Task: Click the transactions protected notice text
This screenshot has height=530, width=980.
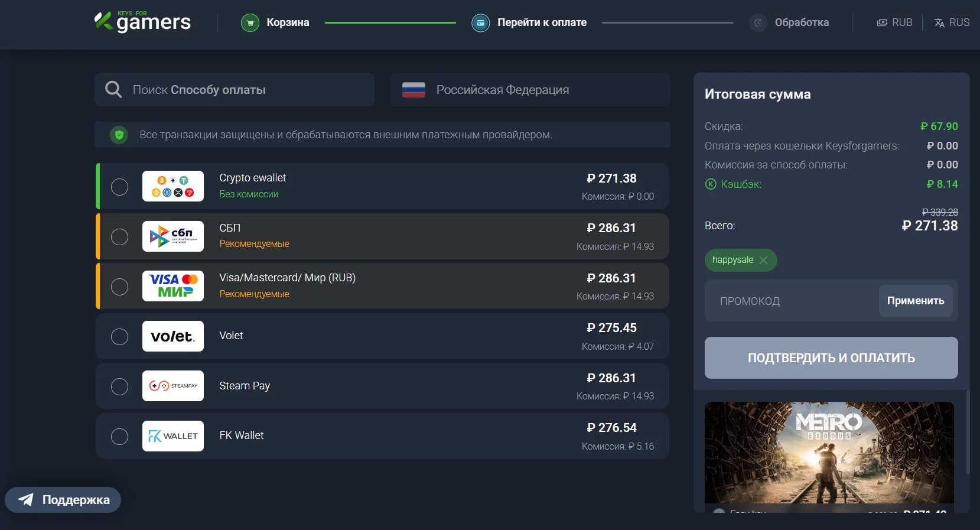Action: click(346, 135)
